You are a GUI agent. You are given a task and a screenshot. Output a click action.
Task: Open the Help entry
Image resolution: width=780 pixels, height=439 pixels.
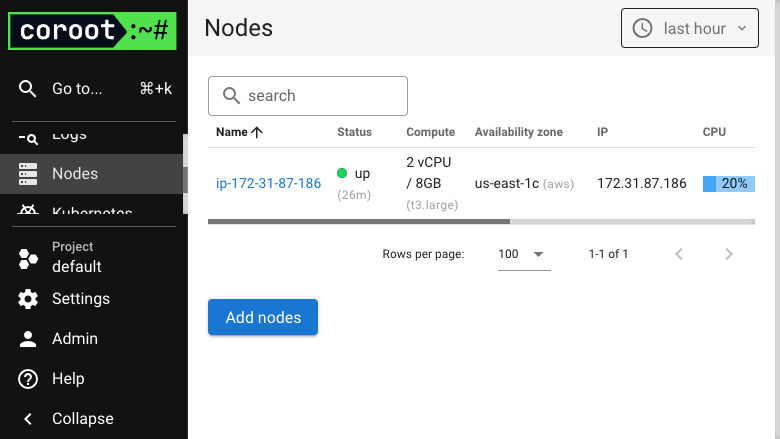(x=94, y=379)
